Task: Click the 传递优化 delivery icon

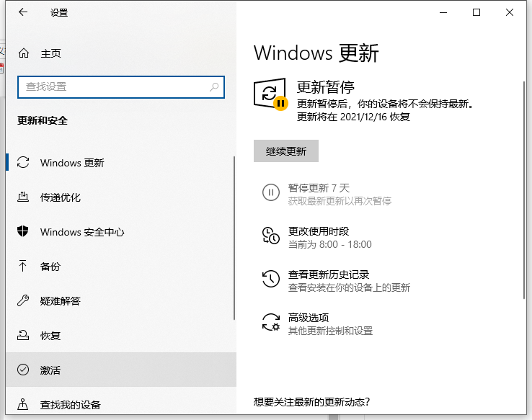Action: (24, 197)
